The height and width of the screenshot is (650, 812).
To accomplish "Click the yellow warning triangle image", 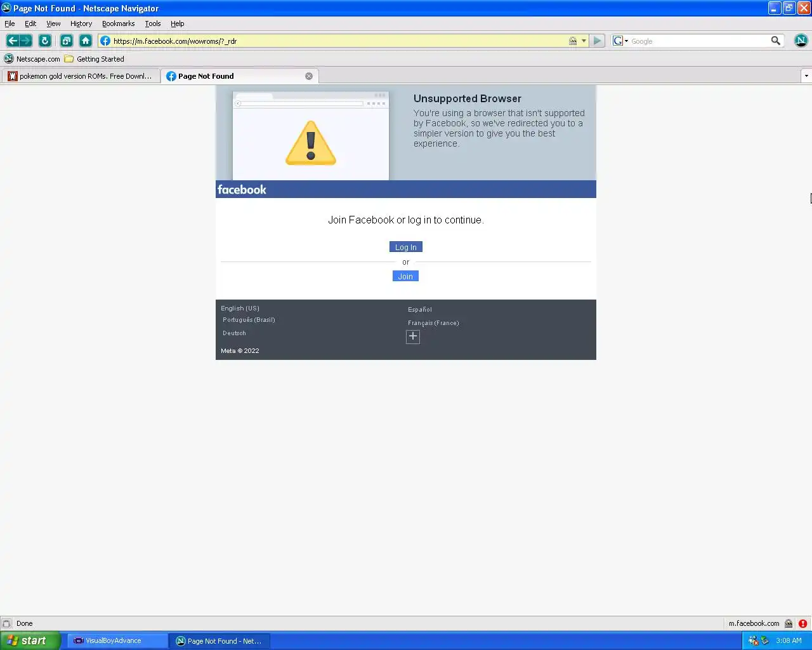I will point(311,143).
